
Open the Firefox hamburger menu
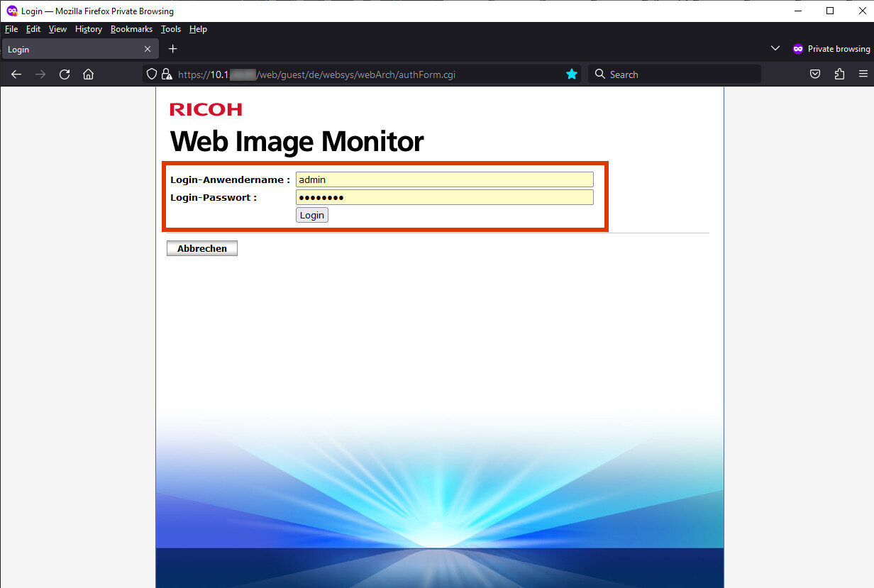[863, 74]
